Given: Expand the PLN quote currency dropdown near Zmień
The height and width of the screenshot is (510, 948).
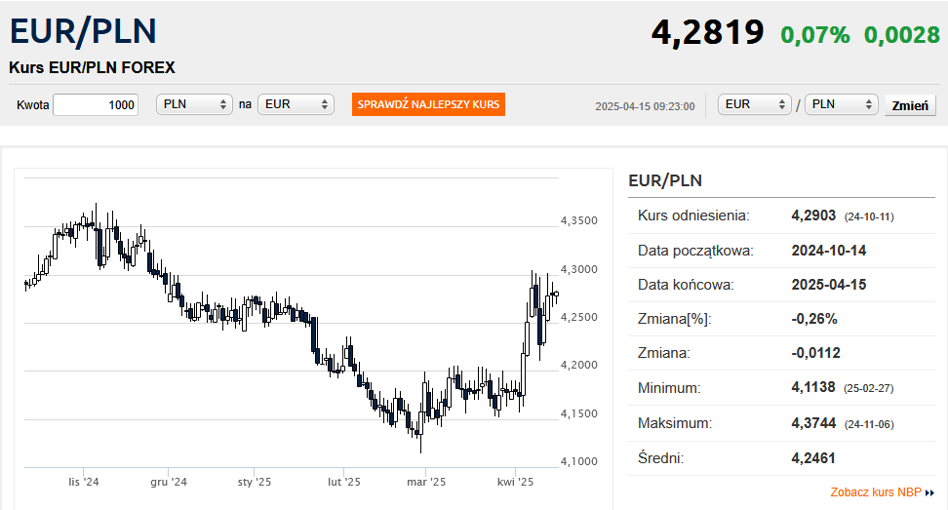Looking at the screenshot, I should point(839,104).
